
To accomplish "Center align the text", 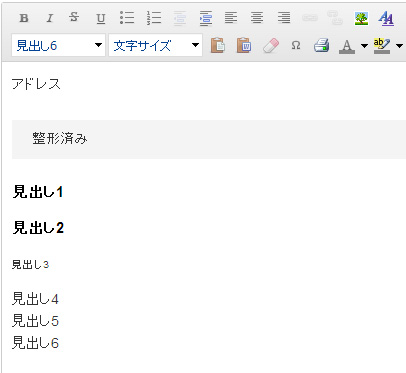I will click(x=257, y=18).
